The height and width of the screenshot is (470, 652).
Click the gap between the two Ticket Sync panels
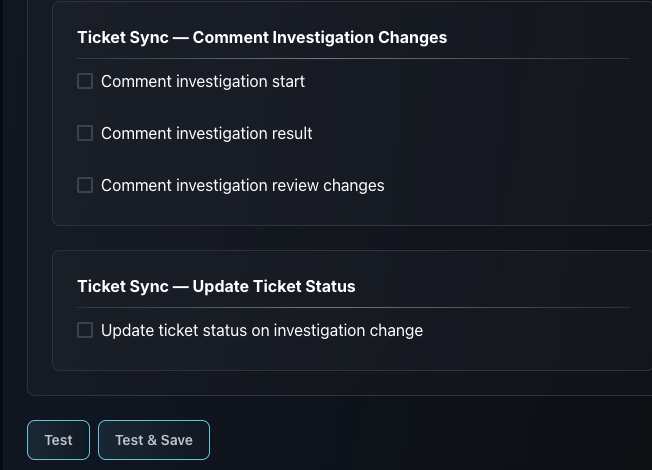coord(352,238)
